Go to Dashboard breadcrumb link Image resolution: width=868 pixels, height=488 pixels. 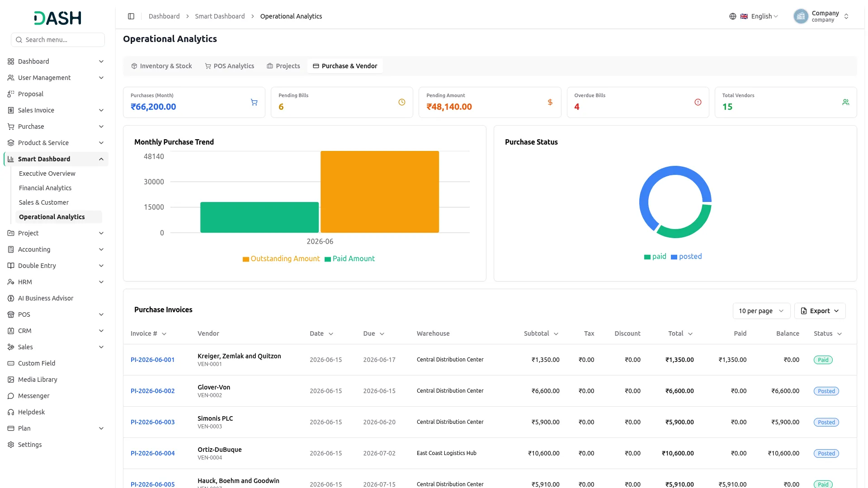coord(164,16)
